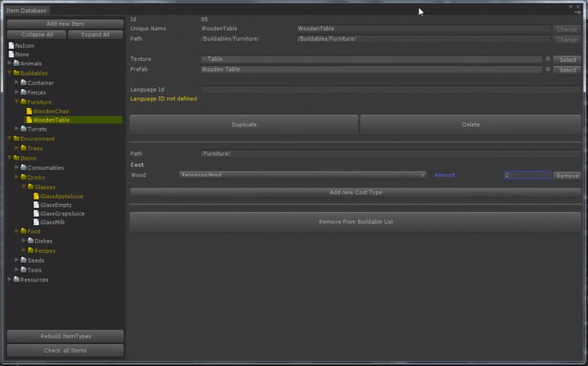Click the GlassAppleJuice file icon
This screenshot has height=366, width=588.
click(37, 197)
